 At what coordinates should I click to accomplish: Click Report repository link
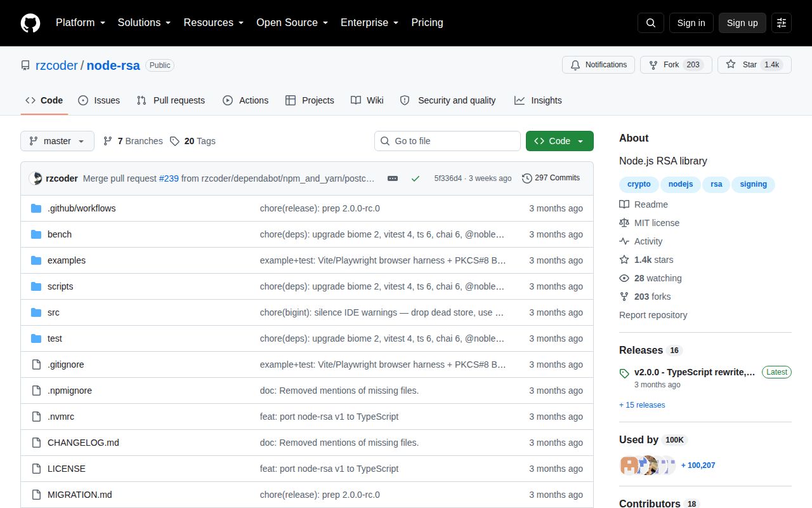click(x=653, y=315)
